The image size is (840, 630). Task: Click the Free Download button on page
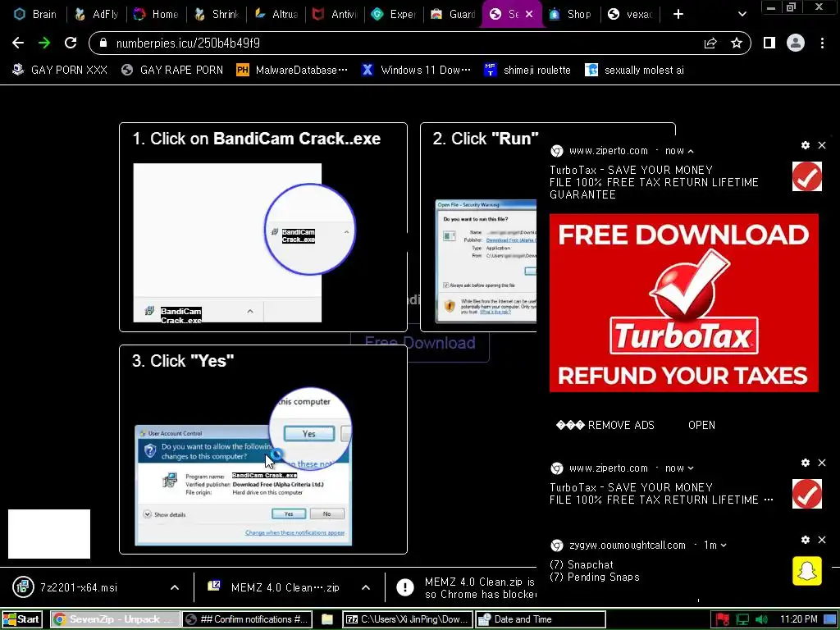(420, 343)
